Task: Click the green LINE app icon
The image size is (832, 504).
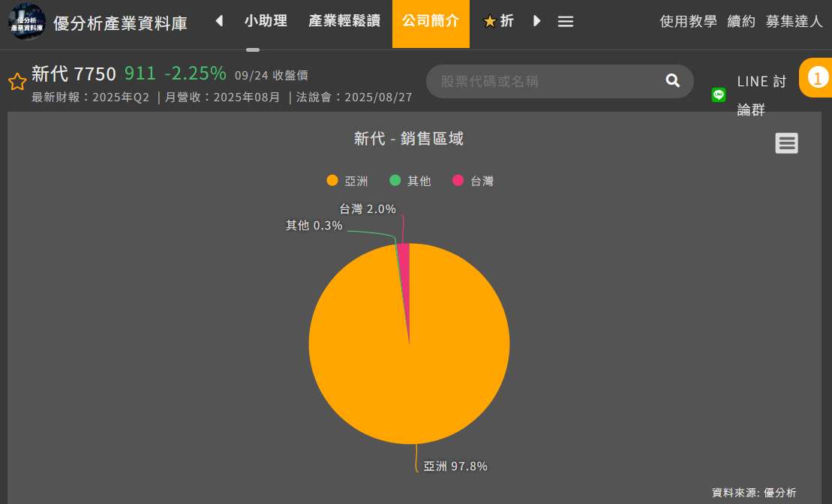Action: 719,94
